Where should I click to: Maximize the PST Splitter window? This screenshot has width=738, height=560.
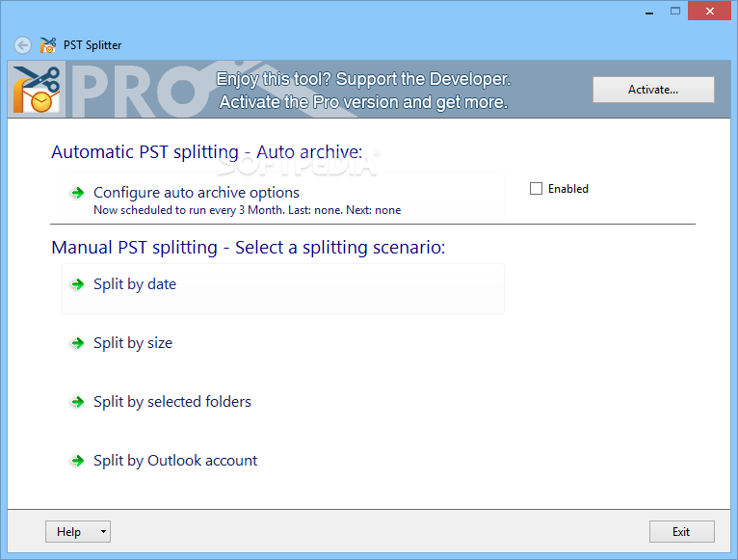675,11
